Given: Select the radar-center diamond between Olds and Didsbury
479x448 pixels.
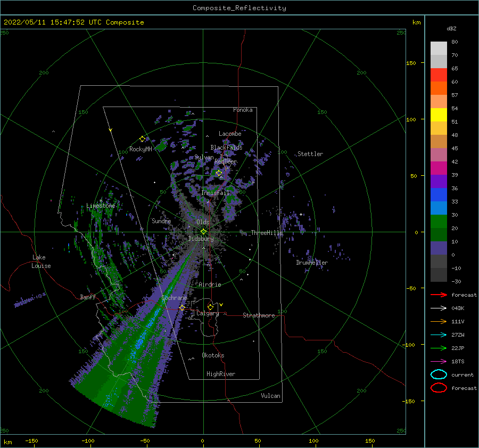Looking at the screenshot, I should pos(203,232).
